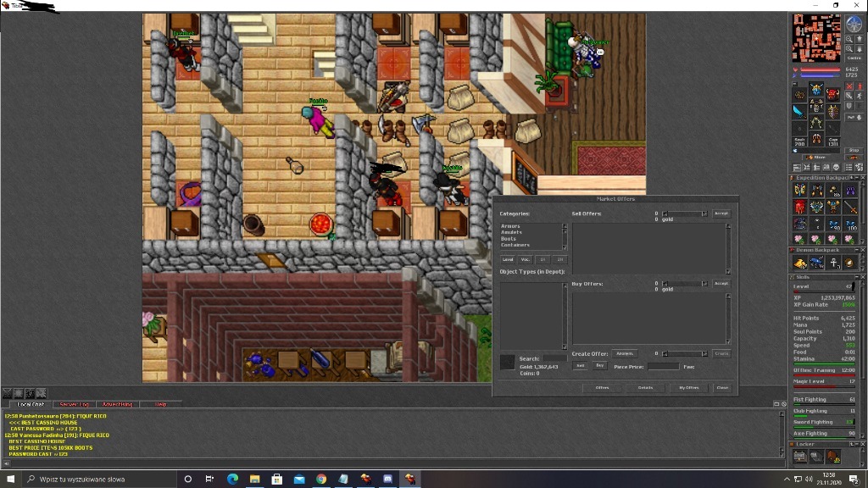
Task: Select the red helmet item in Expedition Backpack
Action: (800, 208)
